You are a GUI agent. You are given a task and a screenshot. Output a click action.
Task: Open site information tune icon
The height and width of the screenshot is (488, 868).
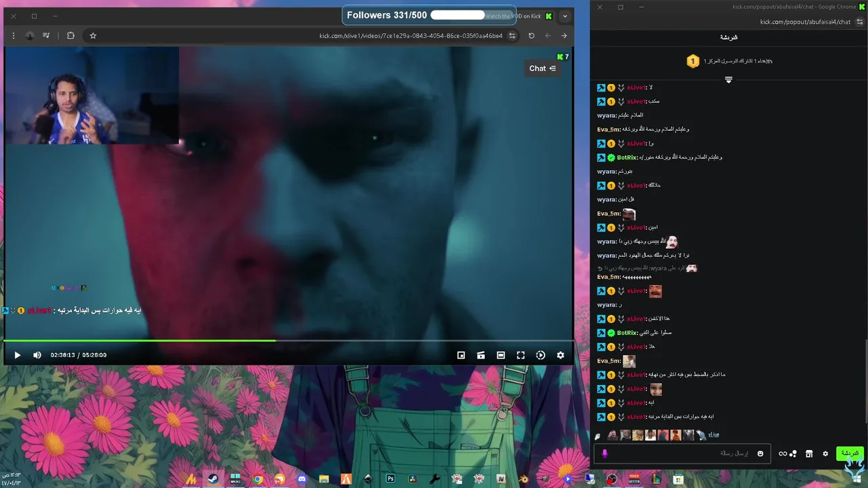pos(513,36)
